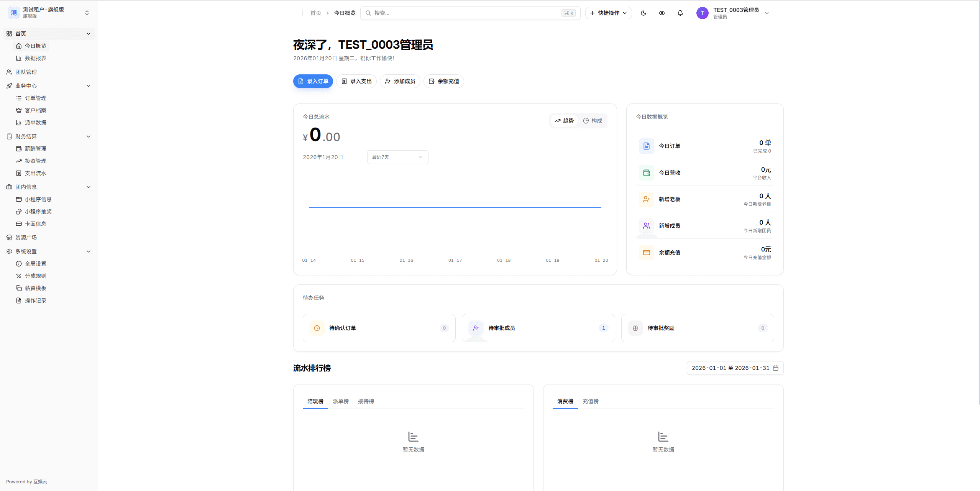
Task: Open the search bar magnifier icon
Action: point(368,13)
